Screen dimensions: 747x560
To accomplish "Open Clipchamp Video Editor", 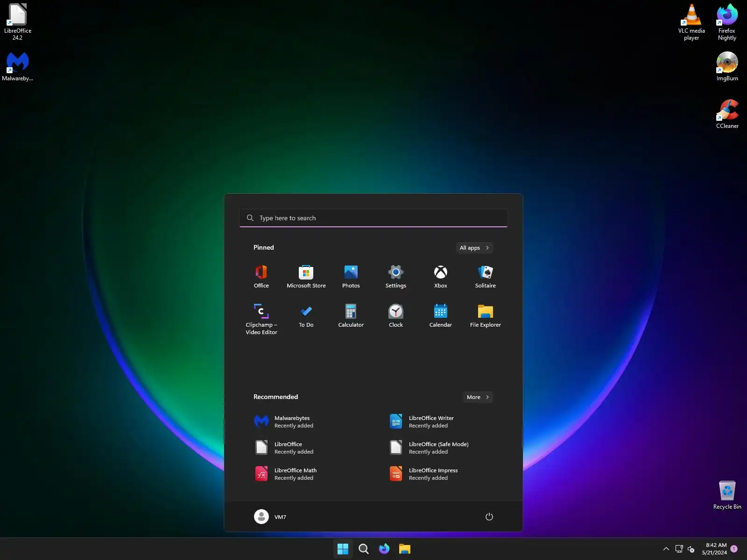I will click(261, 319).
